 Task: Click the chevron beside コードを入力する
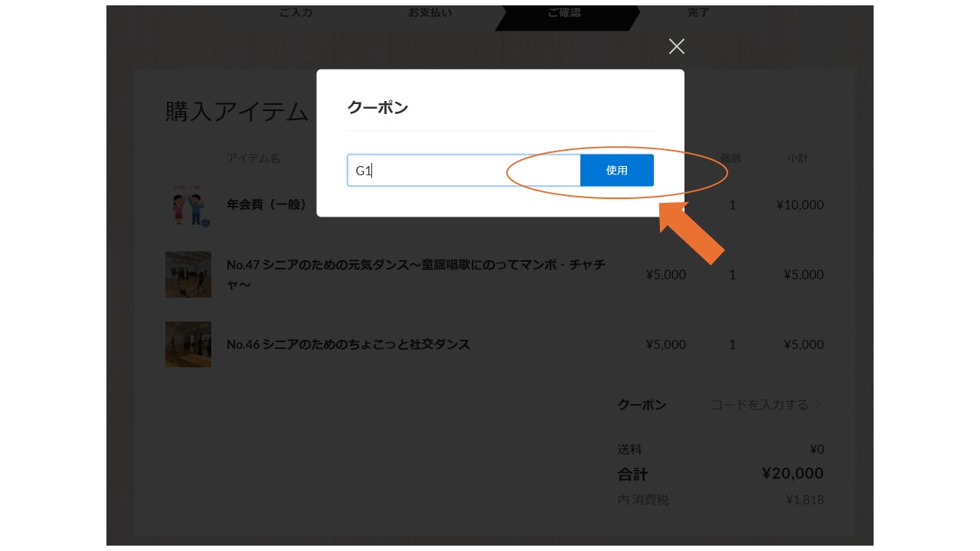click(818, 405)
